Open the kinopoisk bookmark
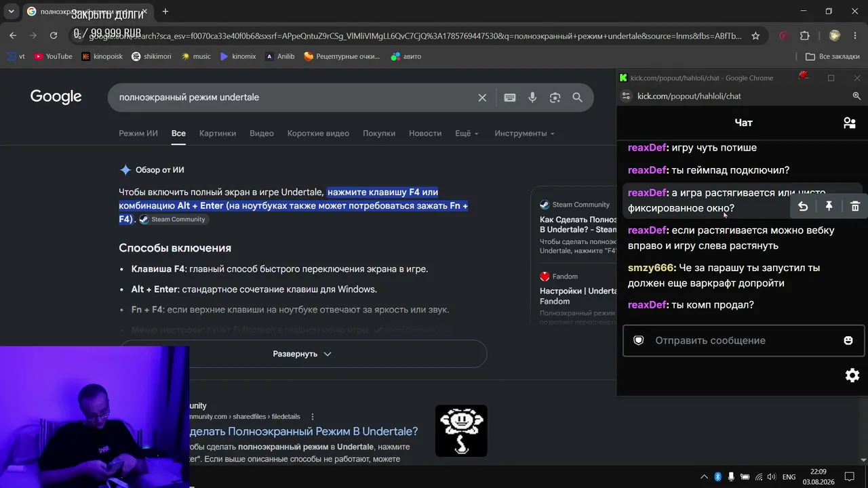 coord(102,56)
